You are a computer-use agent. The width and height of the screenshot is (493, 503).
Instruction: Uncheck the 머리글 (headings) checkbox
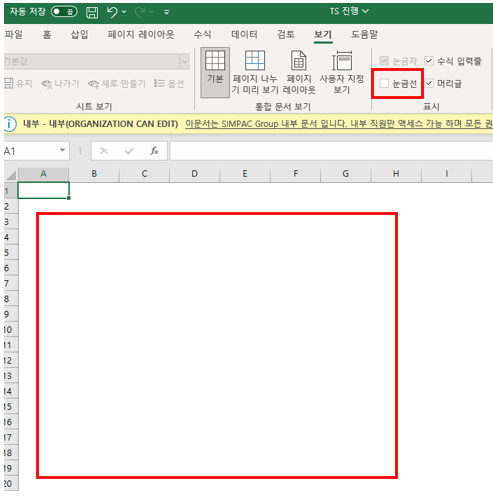click(429, 83)
